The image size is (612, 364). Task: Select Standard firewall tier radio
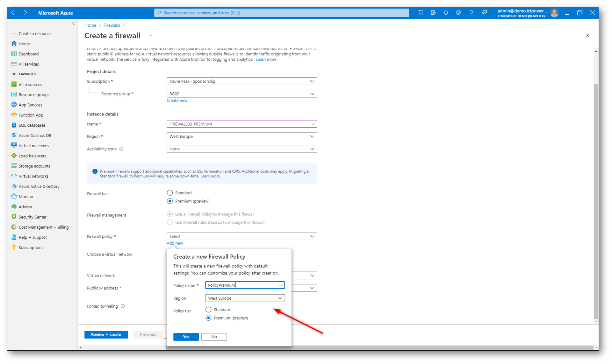click(170, 193)
